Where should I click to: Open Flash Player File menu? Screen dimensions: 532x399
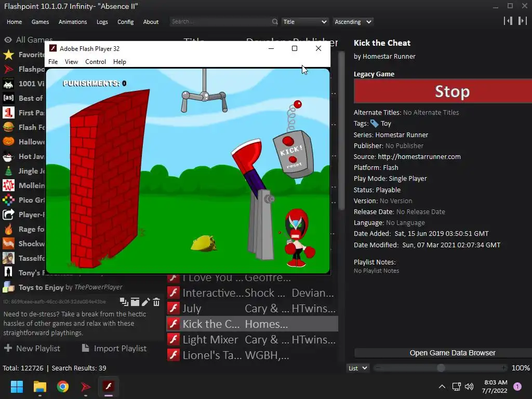click(53, 62)
